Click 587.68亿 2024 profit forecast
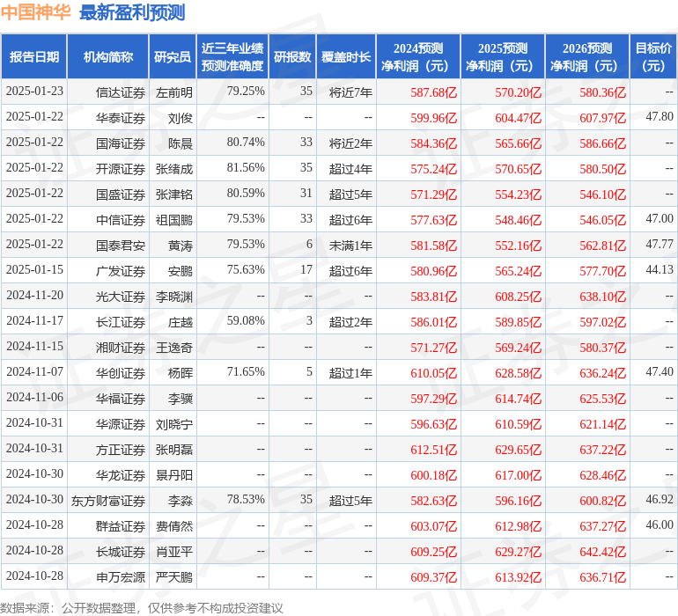Screen dimensions: 678x616 [x=434, y=92]
